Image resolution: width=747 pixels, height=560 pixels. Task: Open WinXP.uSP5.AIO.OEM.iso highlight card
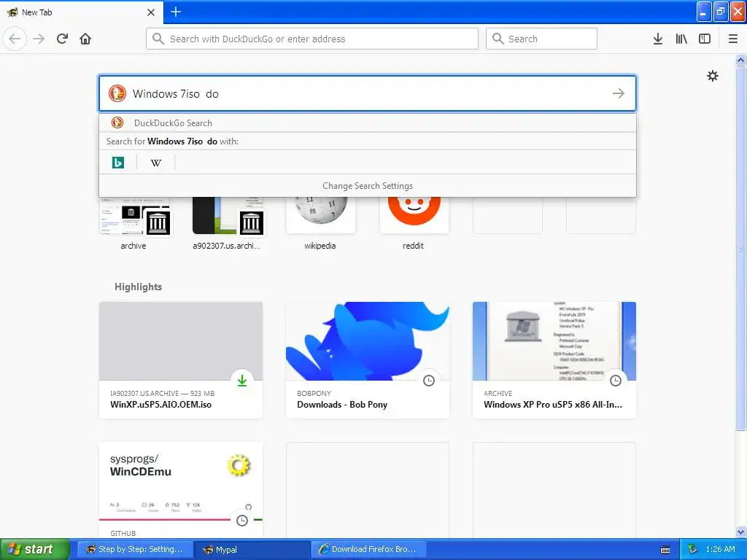pos(181,360)
